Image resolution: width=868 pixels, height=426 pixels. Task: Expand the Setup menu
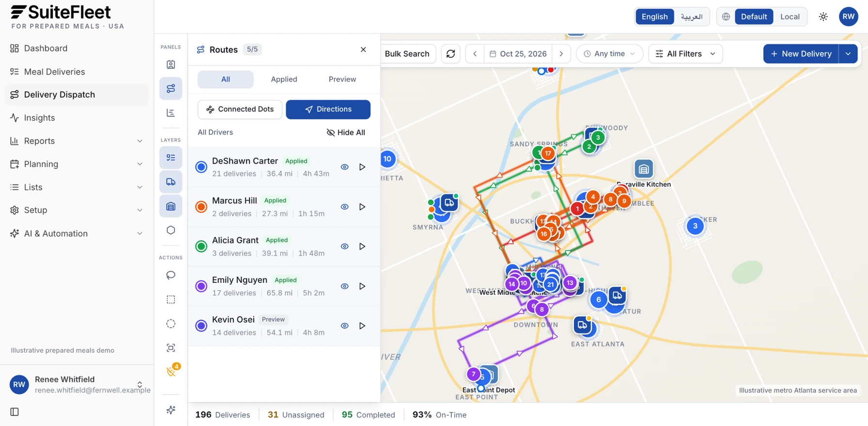(x=77, y=210)
